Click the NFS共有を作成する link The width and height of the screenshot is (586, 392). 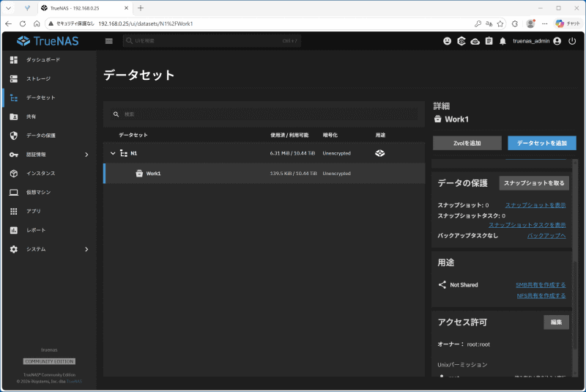coord(541,295)
